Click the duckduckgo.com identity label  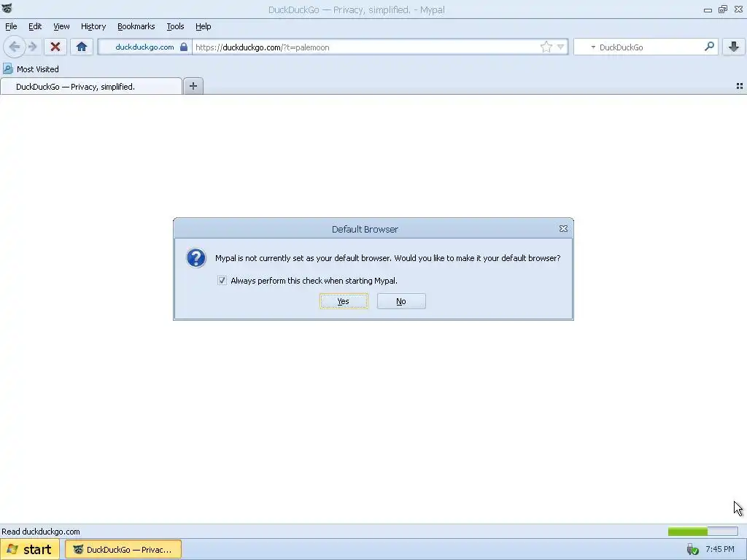pos(144,47)
